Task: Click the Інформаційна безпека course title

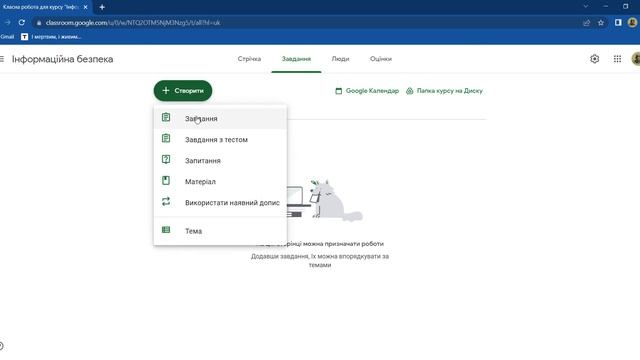Action: (x=62, y=59)
